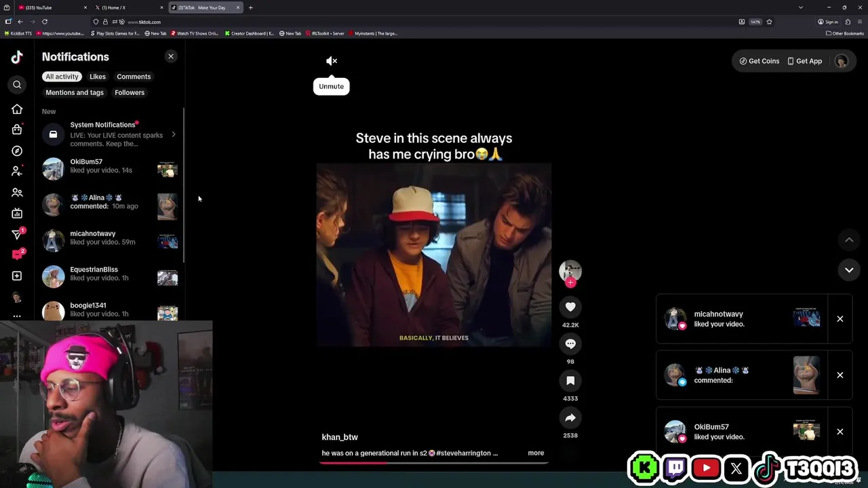
Task: Reload the page with refresh icon
Action: pyautogui.click(x=45, y=22)
